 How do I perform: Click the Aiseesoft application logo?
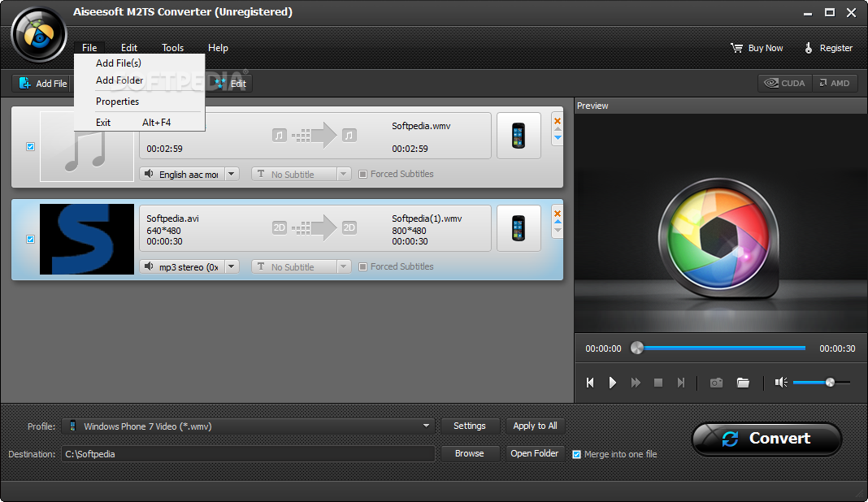click(39, 36)
